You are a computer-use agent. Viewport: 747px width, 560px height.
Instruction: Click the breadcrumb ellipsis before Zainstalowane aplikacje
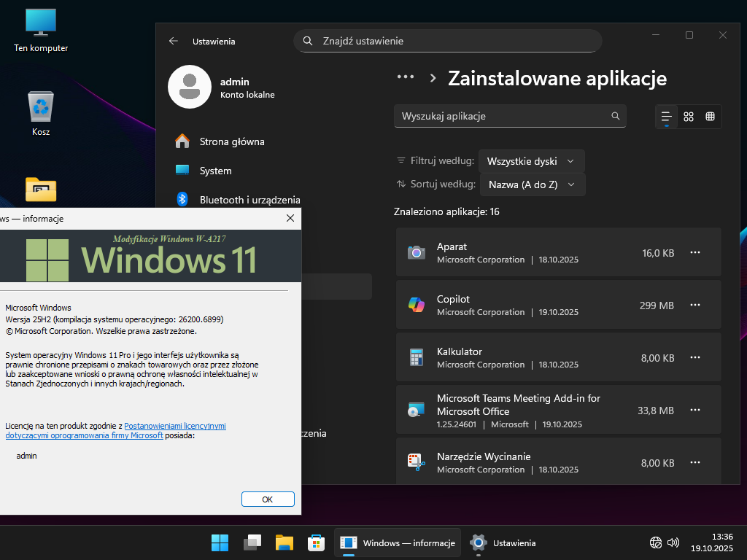tap(405, 78)
